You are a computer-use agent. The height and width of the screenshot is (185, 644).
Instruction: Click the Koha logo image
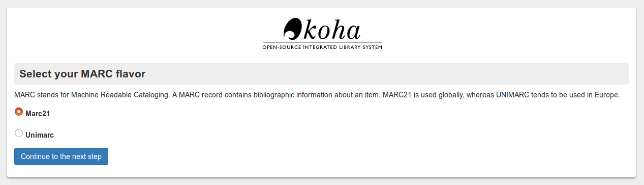click(x=322, y=34)
